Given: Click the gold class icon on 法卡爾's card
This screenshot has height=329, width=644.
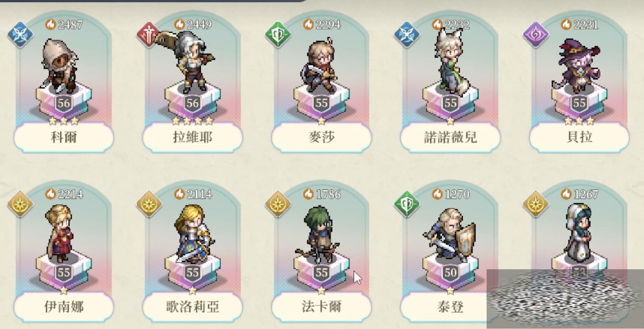Looking at the screenshot, I should [278, 204].
